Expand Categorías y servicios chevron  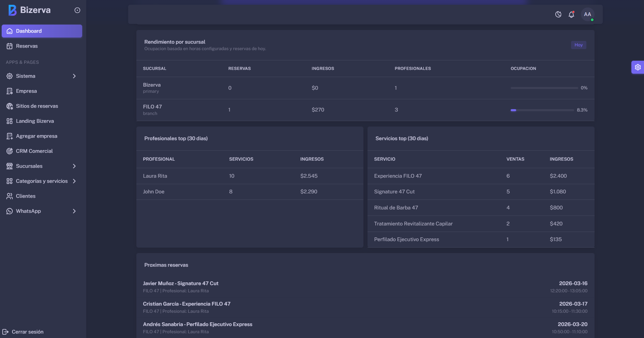click(x=74, y=181)
